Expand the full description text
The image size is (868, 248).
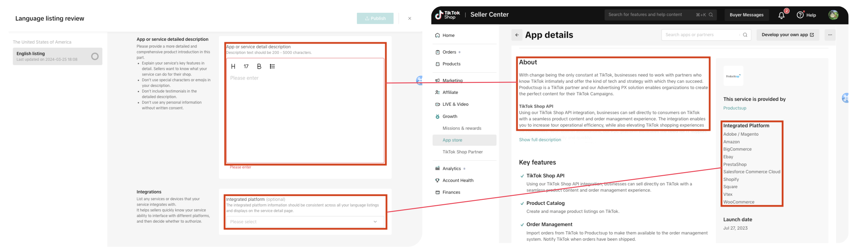click(540, 140)
